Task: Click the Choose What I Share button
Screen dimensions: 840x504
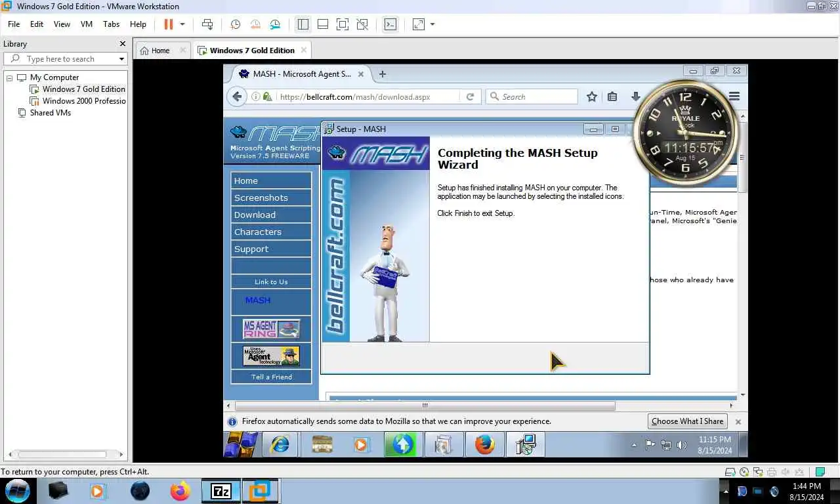Action: click(687, 421)
